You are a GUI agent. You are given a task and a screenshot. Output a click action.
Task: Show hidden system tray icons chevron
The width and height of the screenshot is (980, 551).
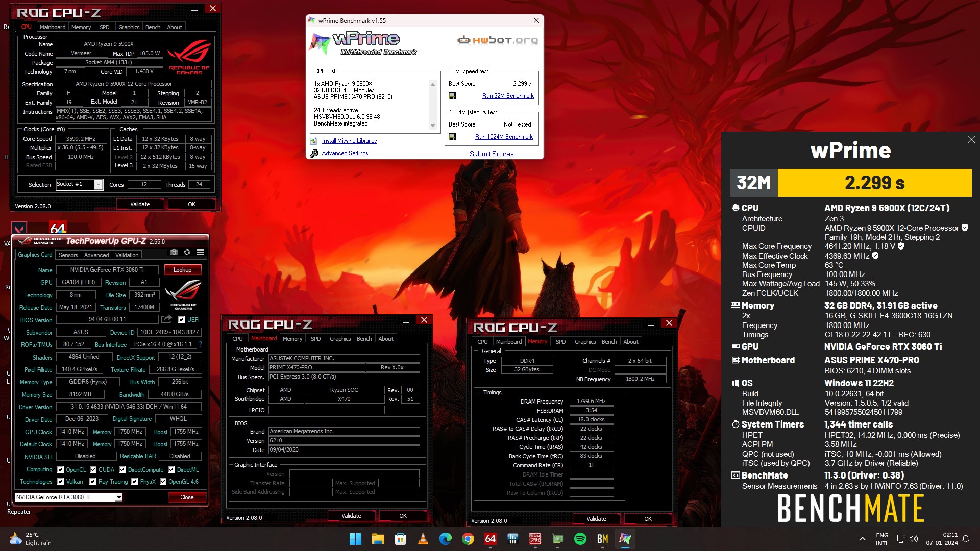tap(863, 539)
